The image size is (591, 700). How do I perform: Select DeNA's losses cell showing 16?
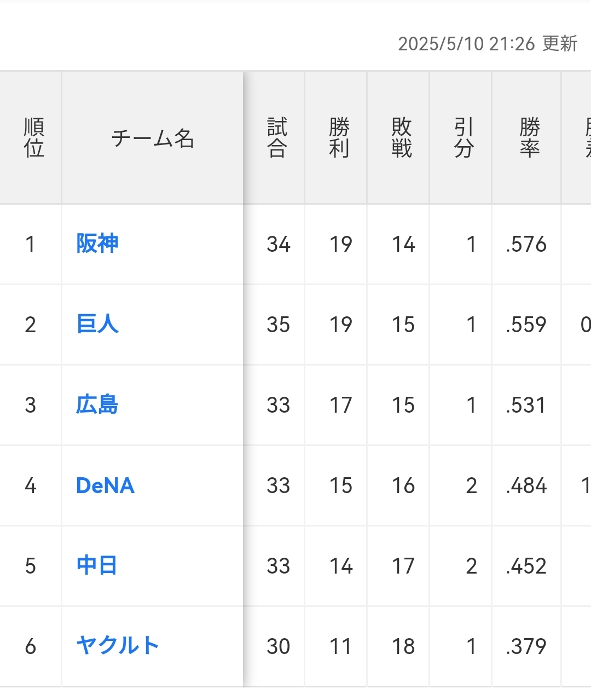(x=403, y=485)
